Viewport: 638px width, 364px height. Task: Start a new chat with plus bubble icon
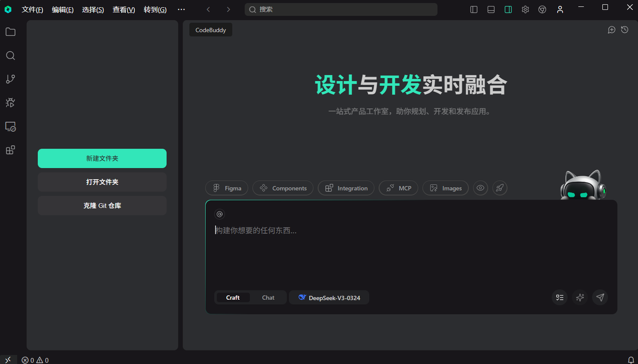[x=612, y=30]
